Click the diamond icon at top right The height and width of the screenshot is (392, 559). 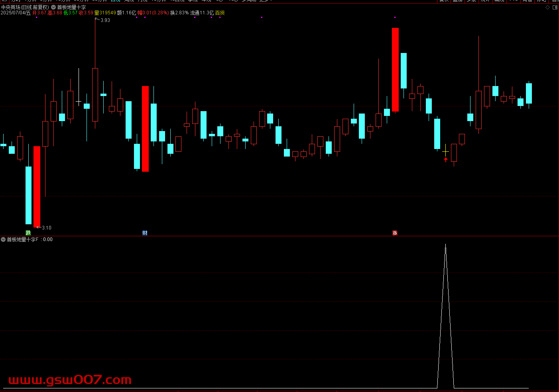click(x=547, y=7)
